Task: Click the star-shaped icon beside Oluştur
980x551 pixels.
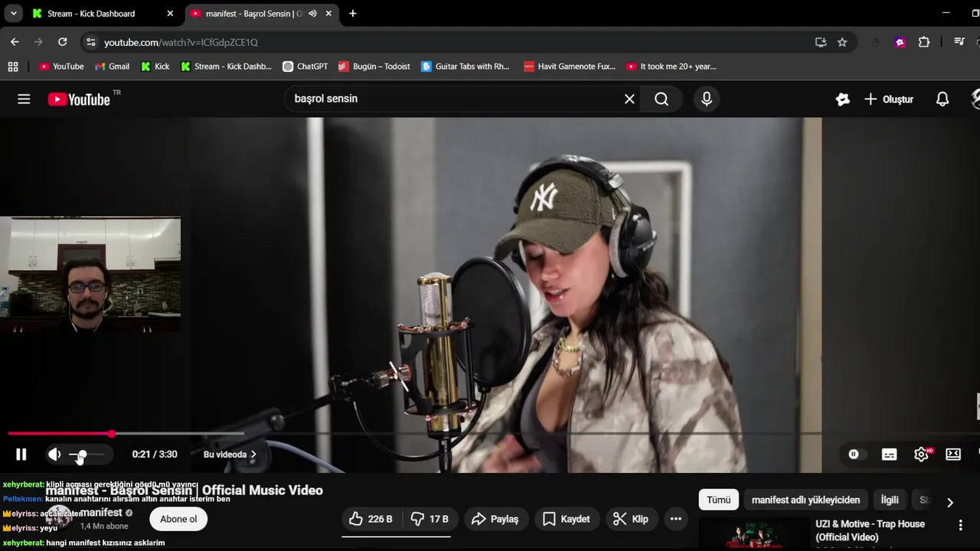Action: (842, 99)
